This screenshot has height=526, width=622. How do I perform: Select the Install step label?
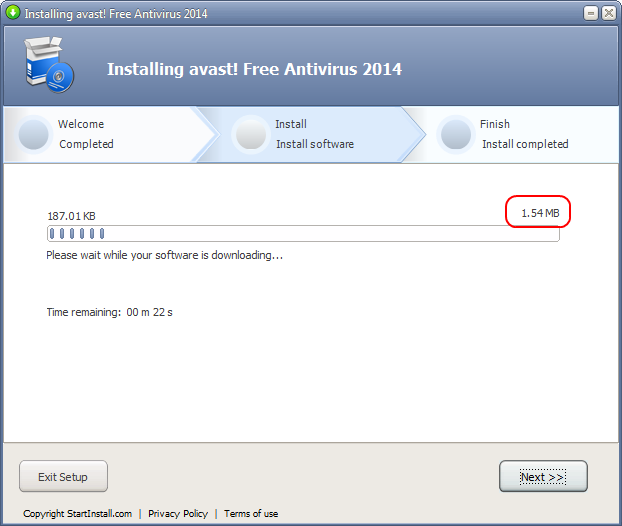[291, 124]
